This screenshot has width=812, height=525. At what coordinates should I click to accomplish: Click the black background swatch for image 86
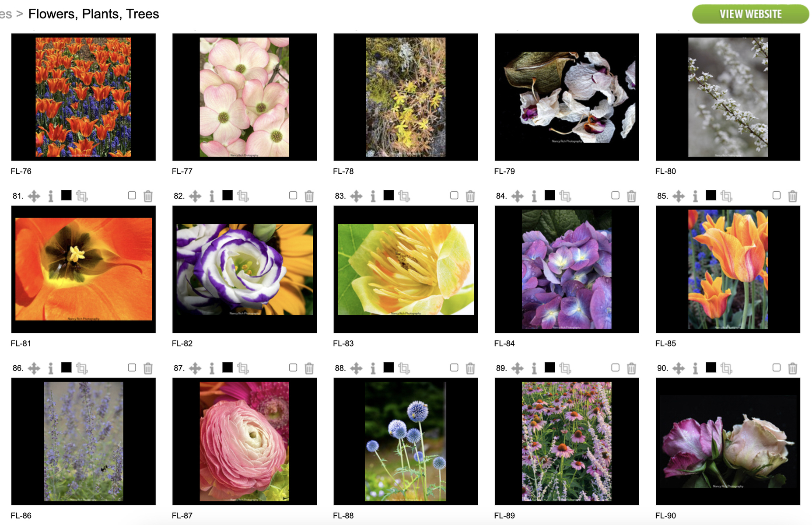coord(66,367)
